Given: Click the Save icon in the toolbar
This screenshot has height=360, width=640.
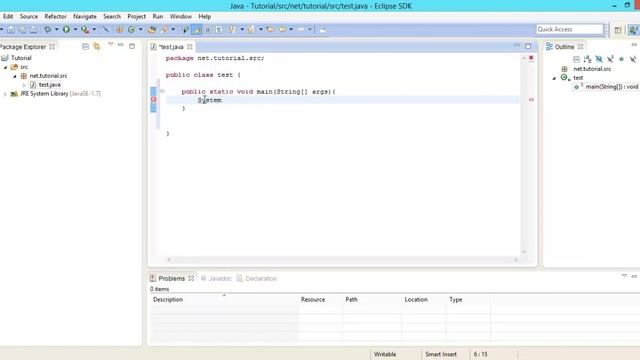Looking at the screenshot, I should pos(11,29).
